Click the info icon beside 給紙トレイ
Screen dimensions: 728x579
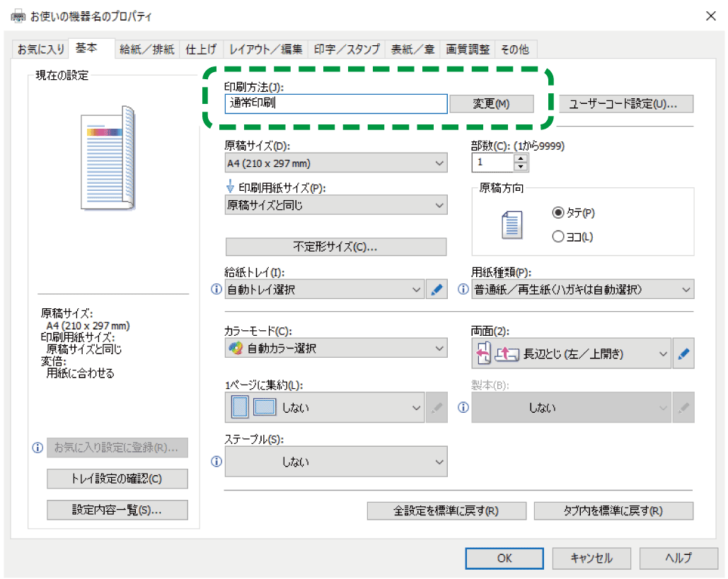click(216, 290)
